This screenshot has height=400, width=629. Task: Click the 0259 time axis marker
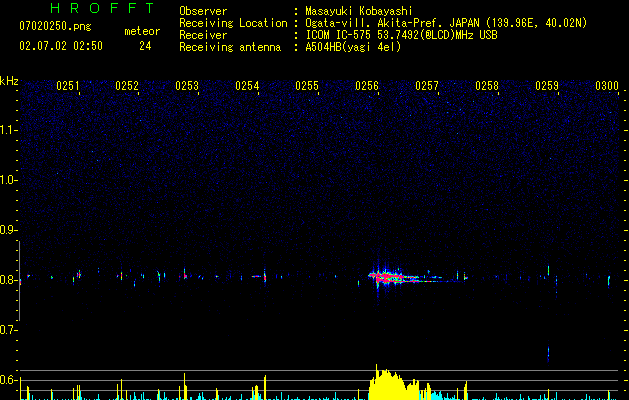pyautogui.click(x=547, y=86)
